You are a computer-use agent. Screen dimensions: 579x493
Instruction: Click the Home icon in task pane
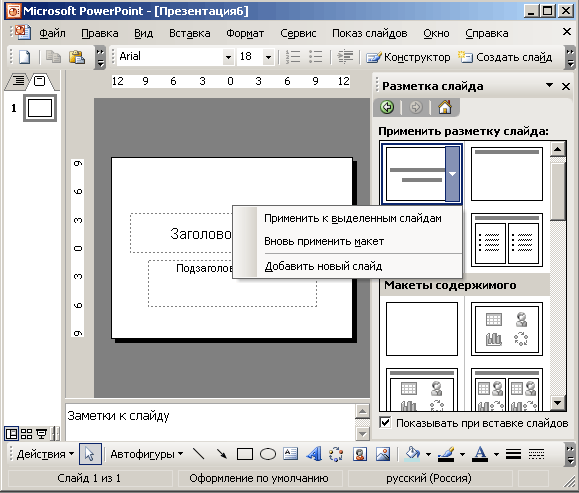pos(445,107)
